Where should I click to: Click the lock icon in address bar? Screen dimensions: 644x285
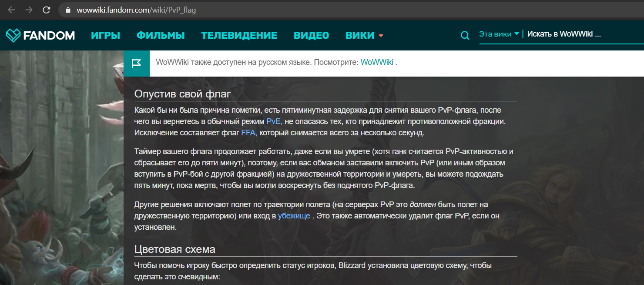tap(67, 10)
